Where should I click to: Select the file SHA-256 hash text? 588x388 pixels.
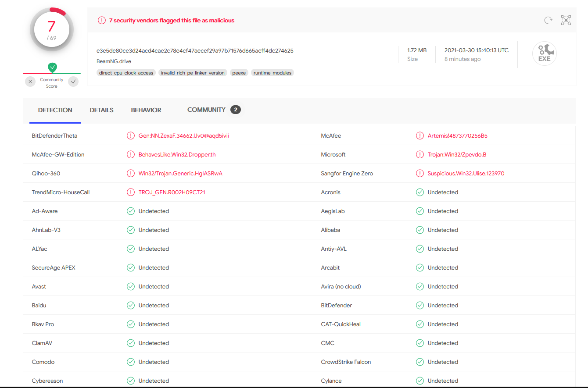(x=195, y=51)
